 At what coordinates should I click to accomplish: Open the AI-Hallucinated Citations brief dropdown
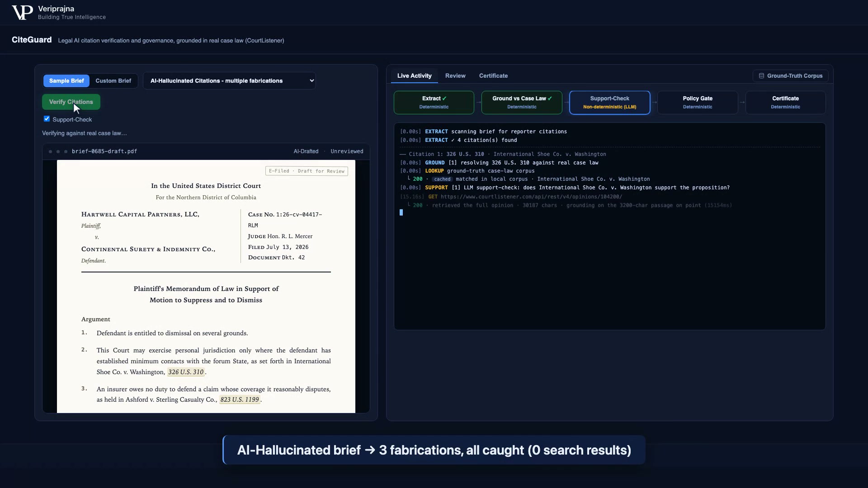click(229, 81)
